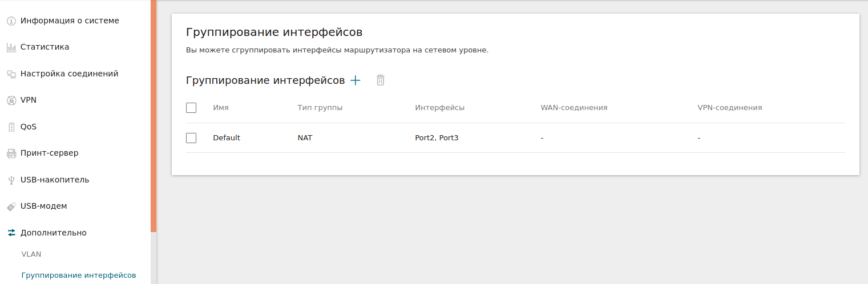Click the Тип группы column header
This screenshot has width=868, height=284.
pyautogui.click(x=320, y=108)
